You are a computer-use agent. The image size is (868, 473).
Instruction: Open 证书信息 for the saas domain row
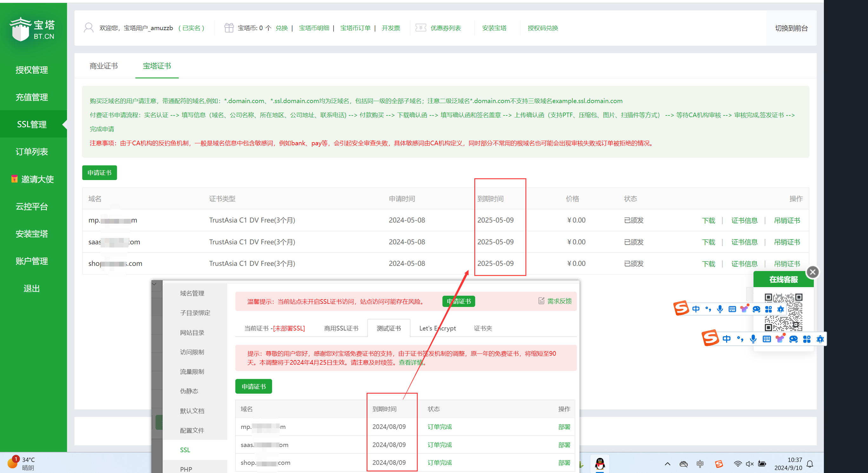[x=744, y=242]
